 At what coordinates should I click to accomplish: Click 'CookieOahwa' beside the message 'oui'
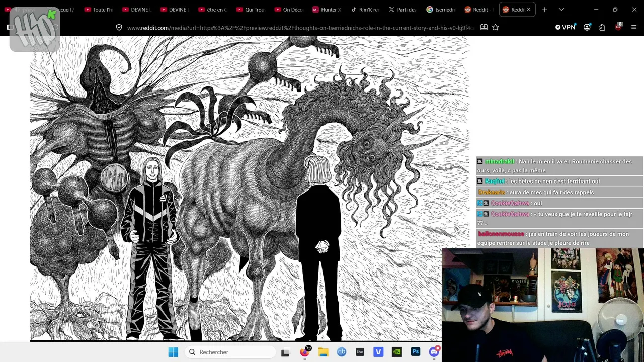510,203
